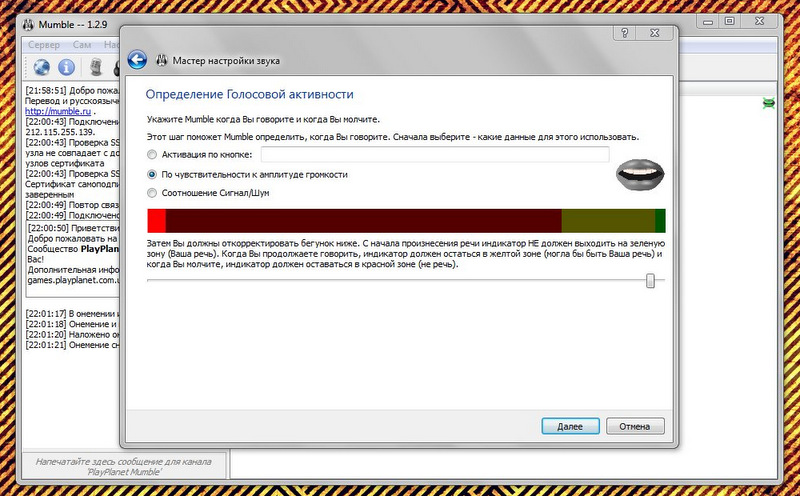Click the yellow zone of the level bar
This screenshot has height=496, width=800.
pyautogui.click(x=608, y=220)
